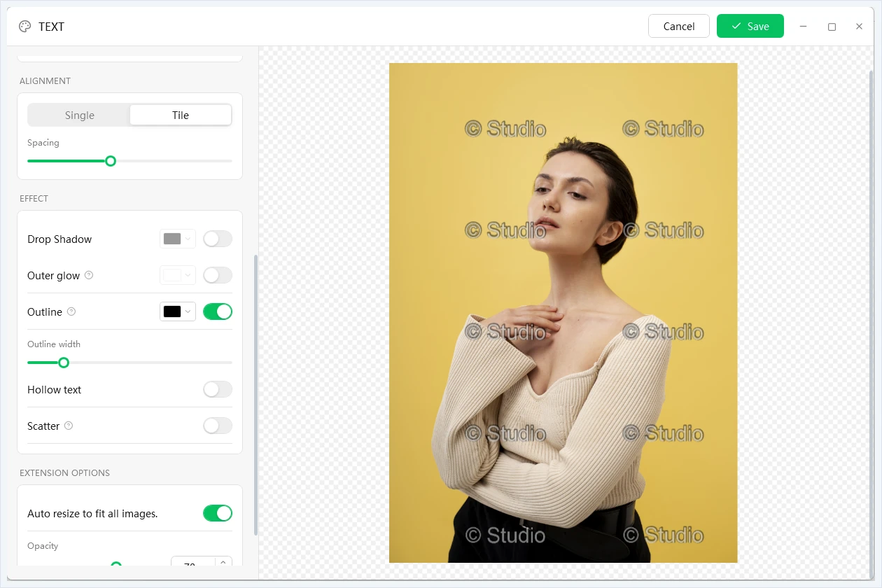Save the watermark text settings
This screenshot has height=588, width=882.
pos(750,26)
